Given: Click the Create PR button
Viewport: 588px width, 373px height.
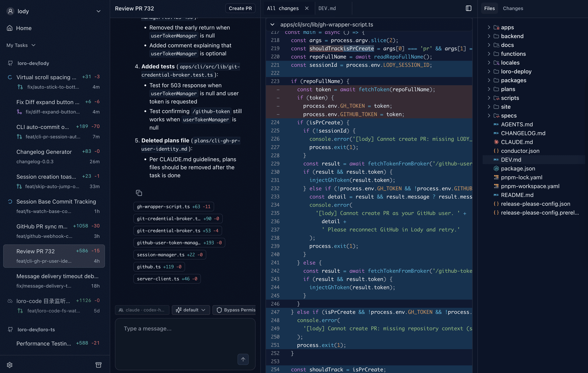Looking at the screenshot, I should (x=240, y=8).
